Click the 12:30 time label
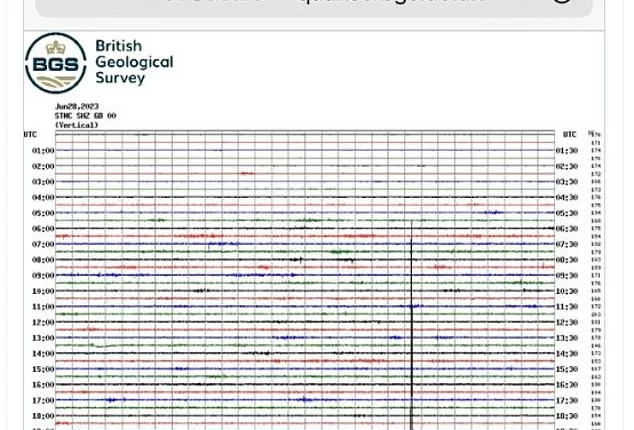This screenshot has width=634, height=430. (x=567, y=322)
